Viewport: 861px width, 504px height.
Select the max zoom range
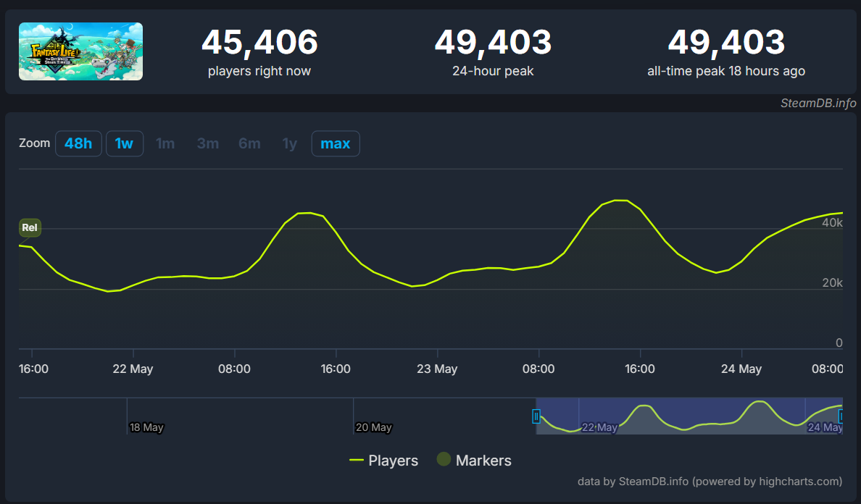point(335,143)
